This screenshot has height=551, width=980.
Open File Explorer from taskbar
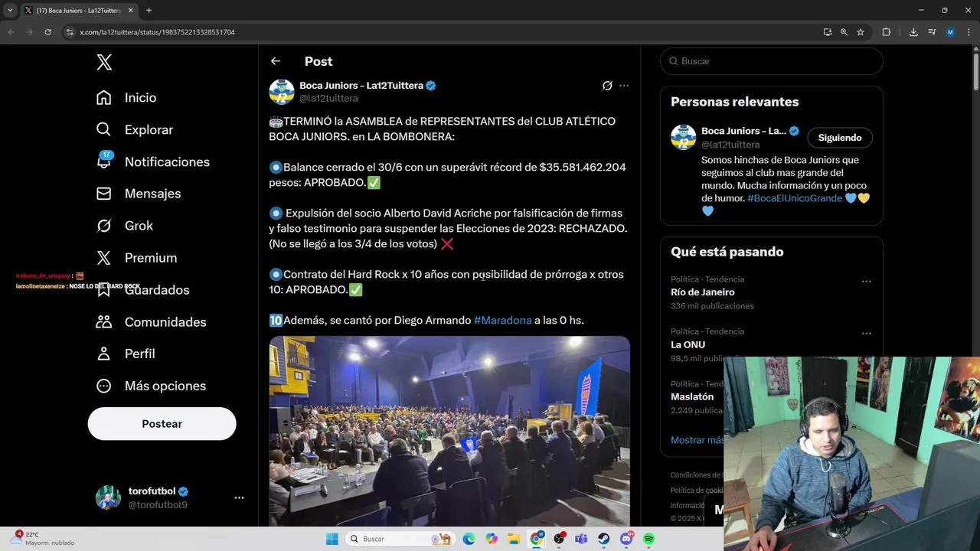tap(514, 539)
